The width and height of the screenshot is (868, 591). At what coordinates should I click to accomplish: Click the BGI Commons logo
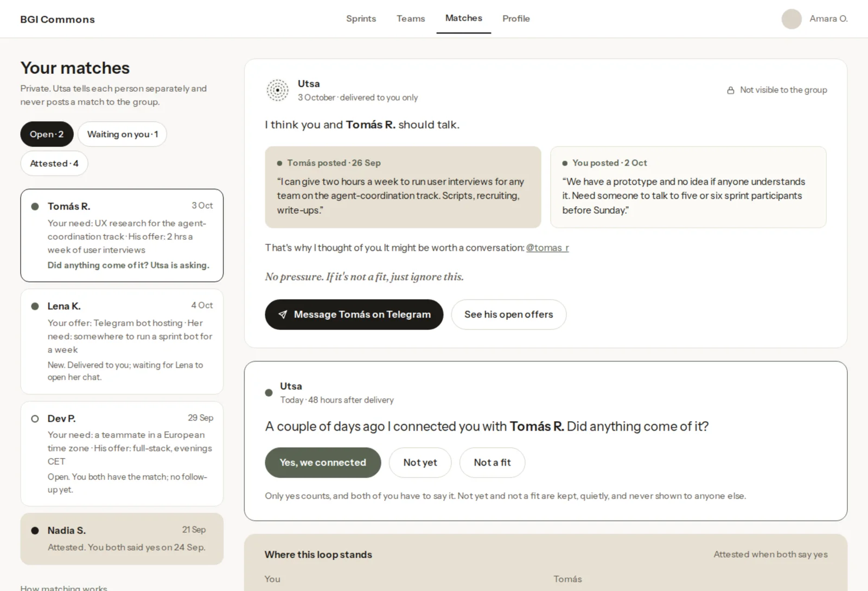pyautogui.click(x=58, y=20)
